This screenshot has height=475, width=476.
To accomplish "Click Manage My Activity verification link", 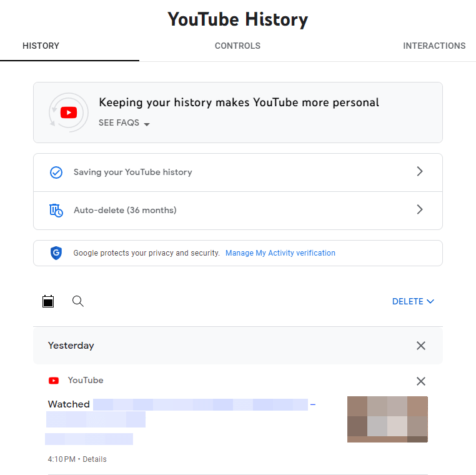I will 280,253.
